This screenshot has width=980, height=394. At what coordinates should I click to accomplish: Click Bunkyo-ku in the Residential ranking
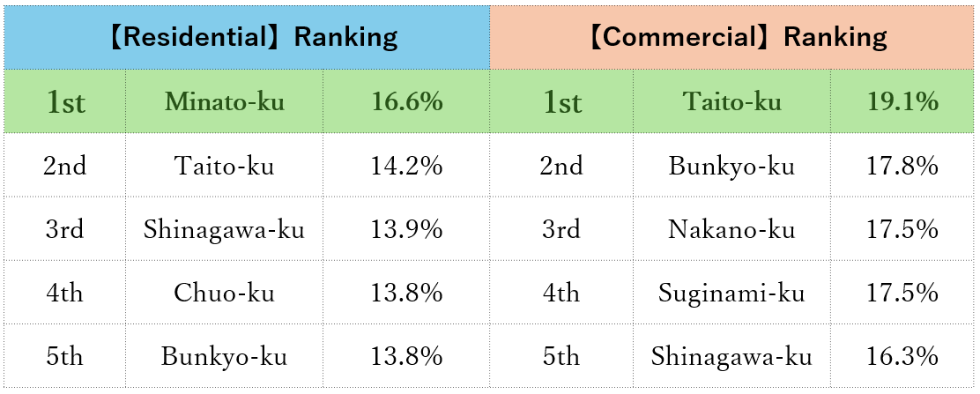[224, 356]
